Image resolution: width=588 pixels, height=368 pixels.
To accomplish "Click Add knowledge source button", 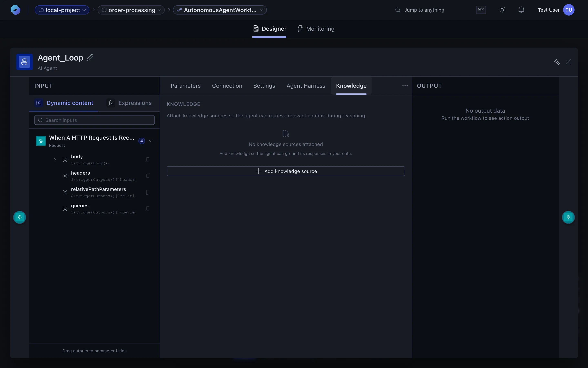I will click(x=286, y=171).
